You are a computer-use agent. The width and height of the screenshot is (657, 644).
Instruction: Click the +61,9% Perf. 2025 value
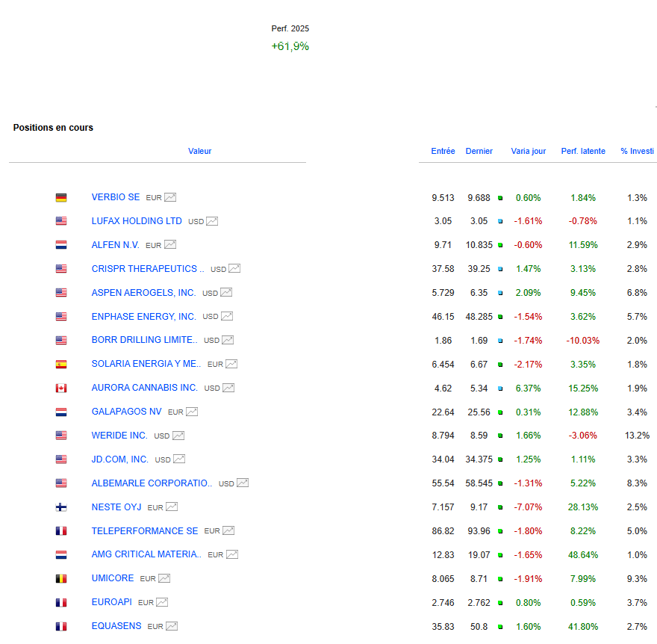click(x=290, y=46)
